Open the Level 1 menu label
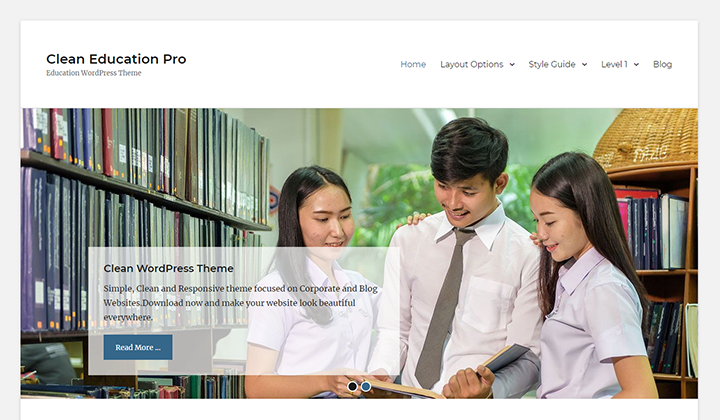Screen dimensions: 720x420 coord(614,64)
